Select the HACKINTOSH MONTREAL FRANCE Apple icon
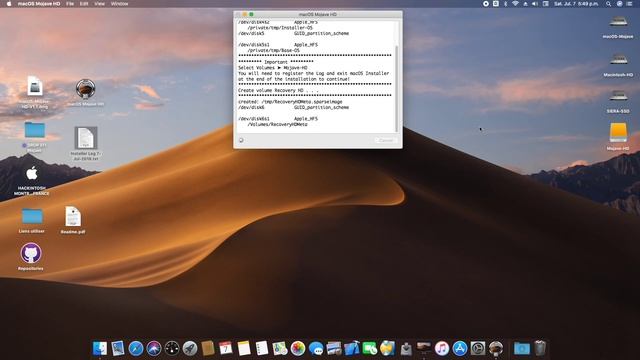The width and height of the screenshot is (640, 360). point(32,174)
